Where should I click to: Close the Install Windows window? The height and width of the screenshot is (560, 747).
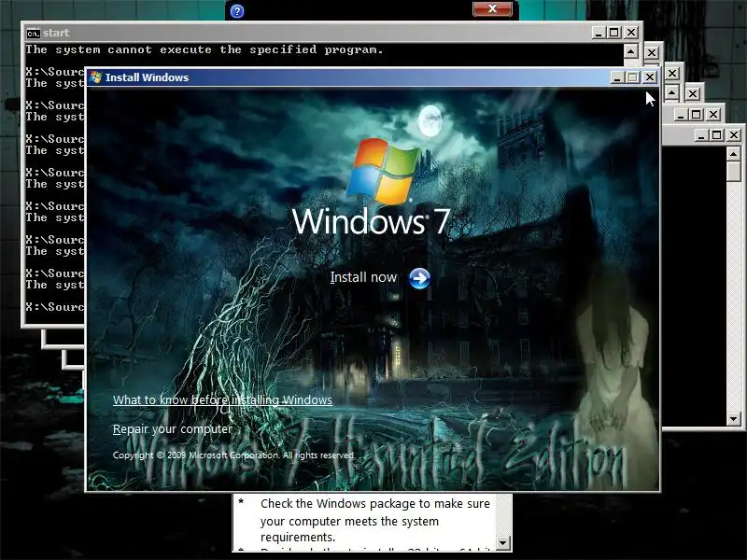649,77
